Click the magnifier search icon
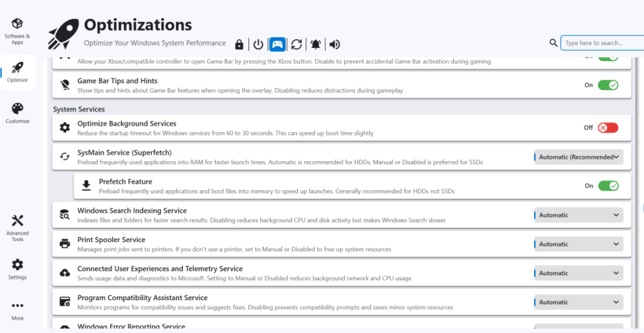Screen dimensions: 644x333 (553, 43)
